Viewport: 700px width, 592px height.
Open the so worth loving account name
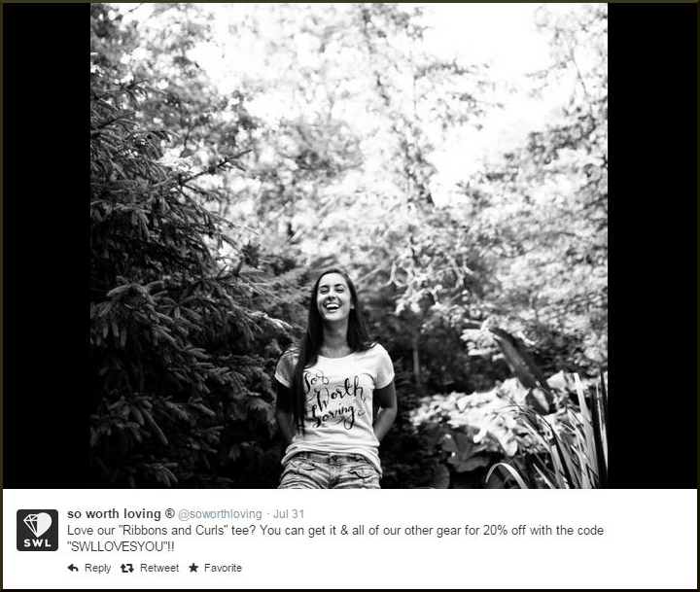[x=114, y=514]
